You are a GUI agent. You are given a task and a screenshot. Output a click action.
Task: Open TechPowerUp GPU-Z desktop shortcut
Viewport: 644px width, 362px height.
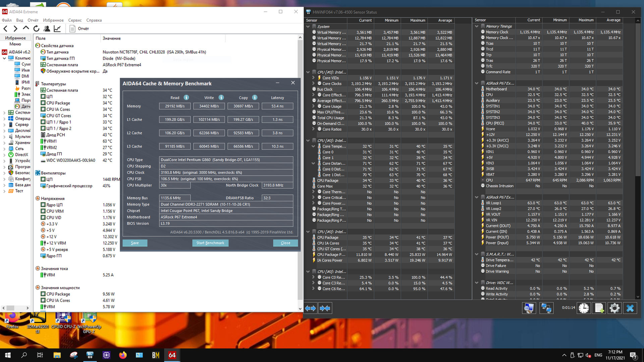click(x=89, y=322)
